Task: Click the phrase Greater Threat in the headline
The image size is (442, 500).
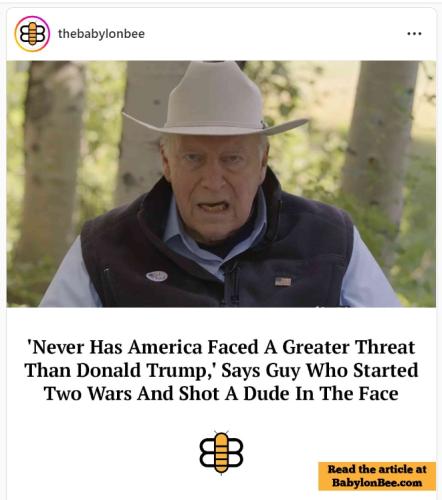Action: pos(349,347)
